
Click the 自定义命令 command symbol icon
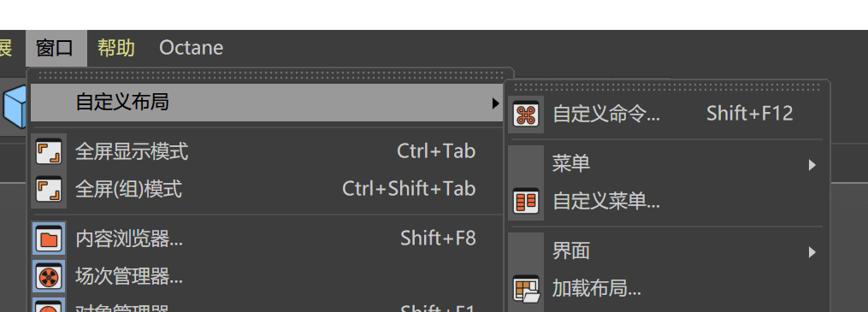(525, 114)
